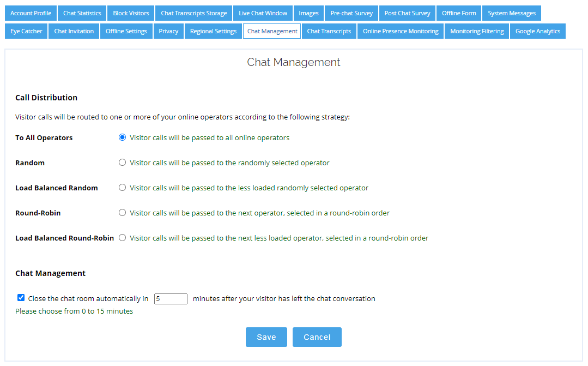This screenshot has height=366, width=588.
Task: Click the minutes input field
Action: coord(171,298)
